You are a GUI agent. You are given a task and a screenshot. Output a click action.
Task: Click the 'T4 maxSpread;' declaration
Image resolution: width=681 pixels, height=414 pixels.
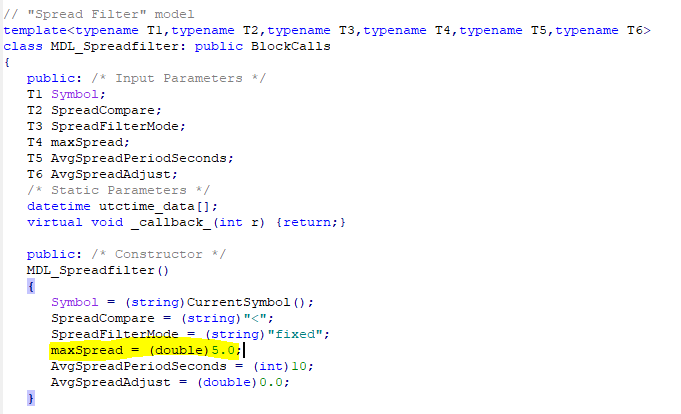[78, 142]
